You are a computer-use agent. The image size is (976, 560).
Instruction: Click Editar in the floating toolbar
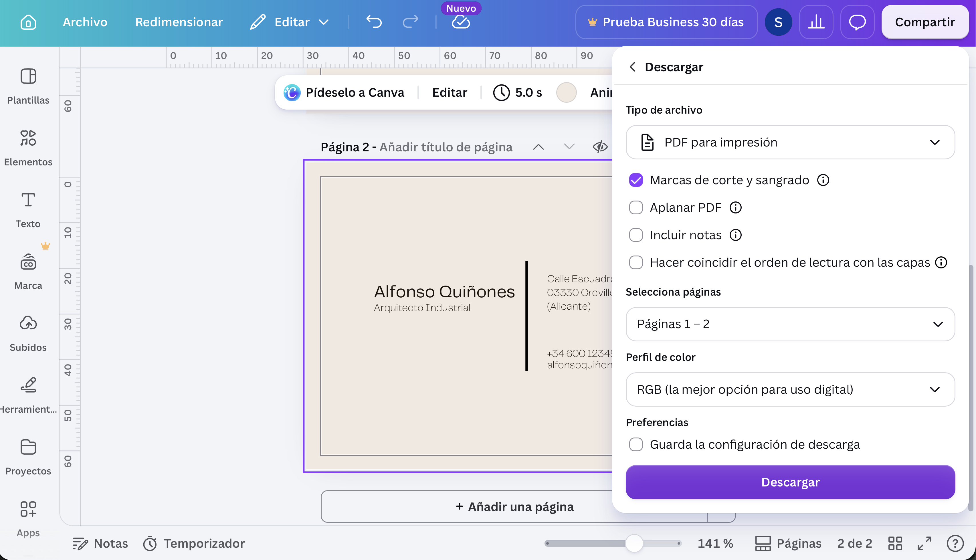click(449, 93)
